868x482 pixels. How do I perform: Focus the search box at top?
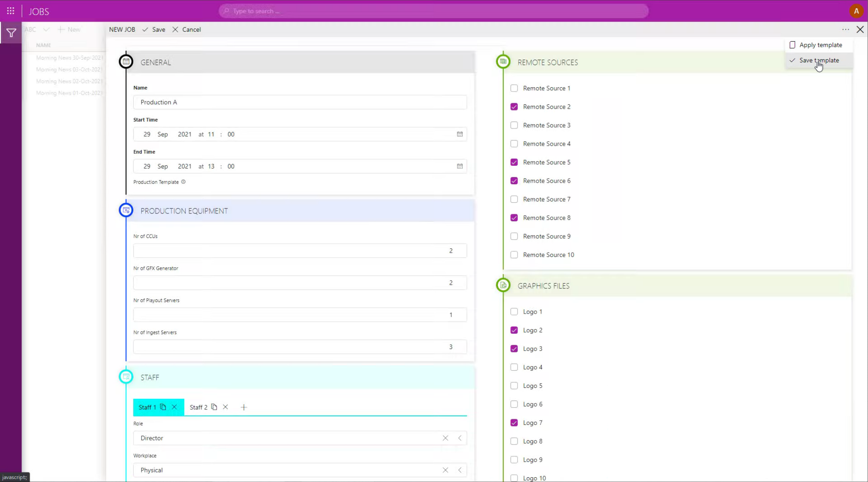[x=433, y=11]
